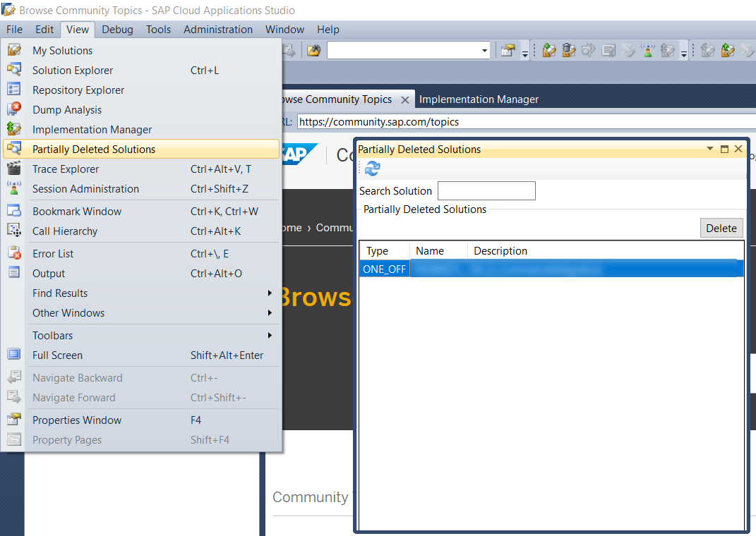
Task: Sort by the Description column header
Action: pos(605,250)
